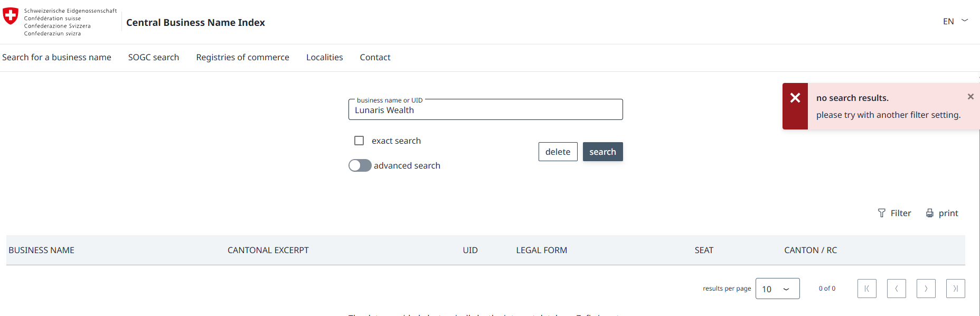Viewport: 980px width, 316px height.
Task: Navigate to the Localities menu item
Action: pos(324,57)
